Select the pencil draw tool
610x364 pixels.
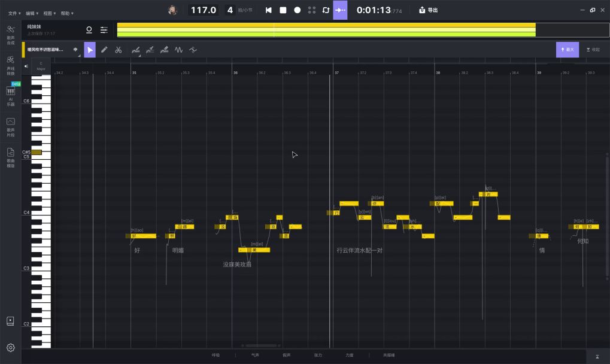[104, 50]
